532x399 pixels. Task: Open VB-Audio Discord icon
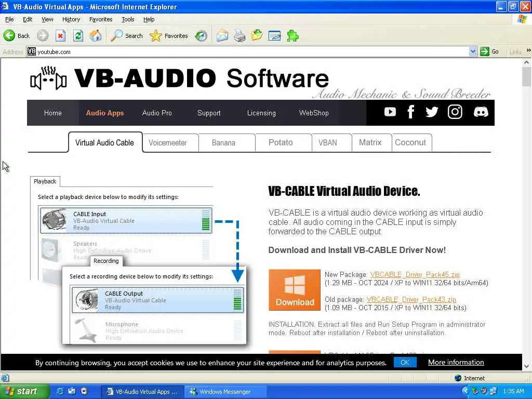[481, 112]
